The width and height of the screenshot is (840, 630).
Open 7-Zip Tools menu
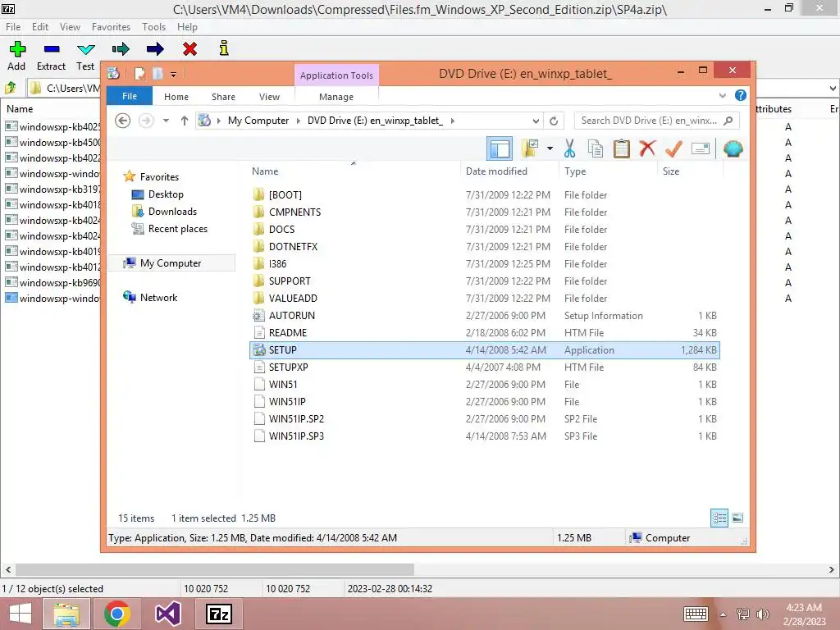(x=153, y=27)
